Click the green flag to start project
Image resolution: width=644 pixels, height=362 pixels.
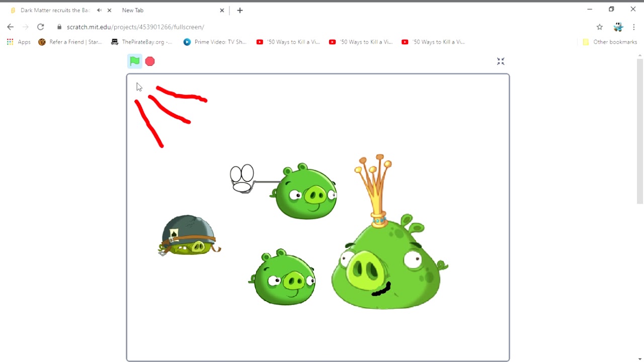point(134,61)
